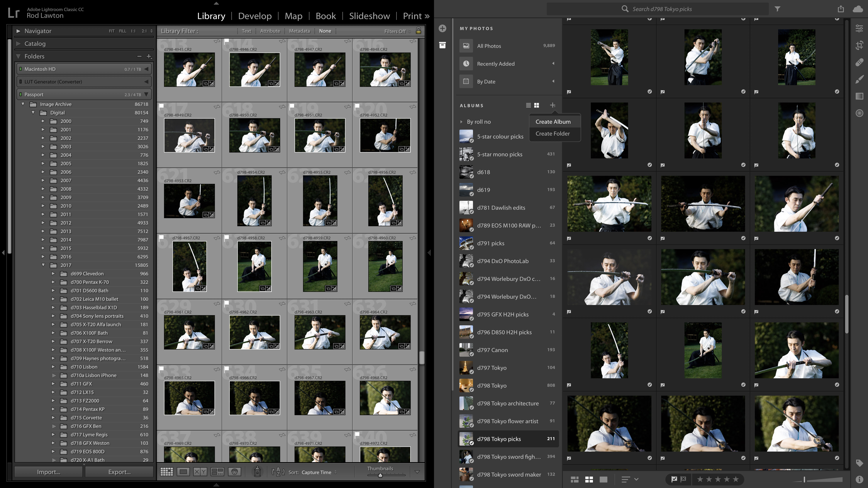Toggle the flag as rejected button
The width and height of the screenshot is (868, 488).
point(683,479)
